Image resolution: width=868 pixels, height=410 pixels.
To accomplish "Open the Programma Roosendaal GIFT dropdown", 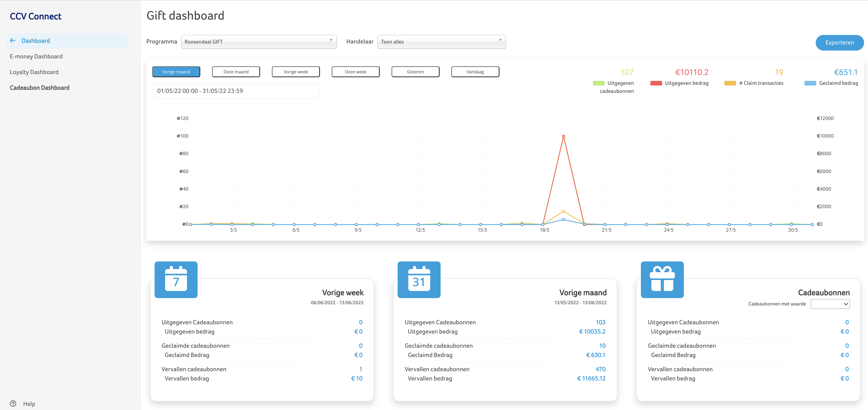I will coord(258,42).
